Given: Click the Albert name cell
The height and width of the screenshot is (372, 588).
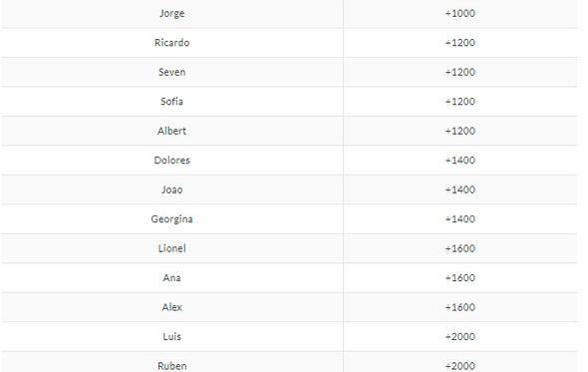Looking at the screenshot, I should coord(171,131).
